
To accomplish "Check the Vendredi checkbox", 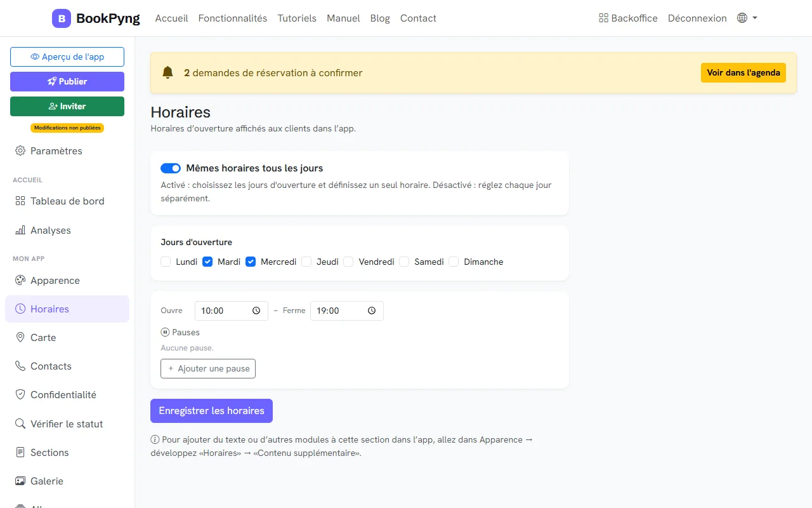I will pos(348,262).
